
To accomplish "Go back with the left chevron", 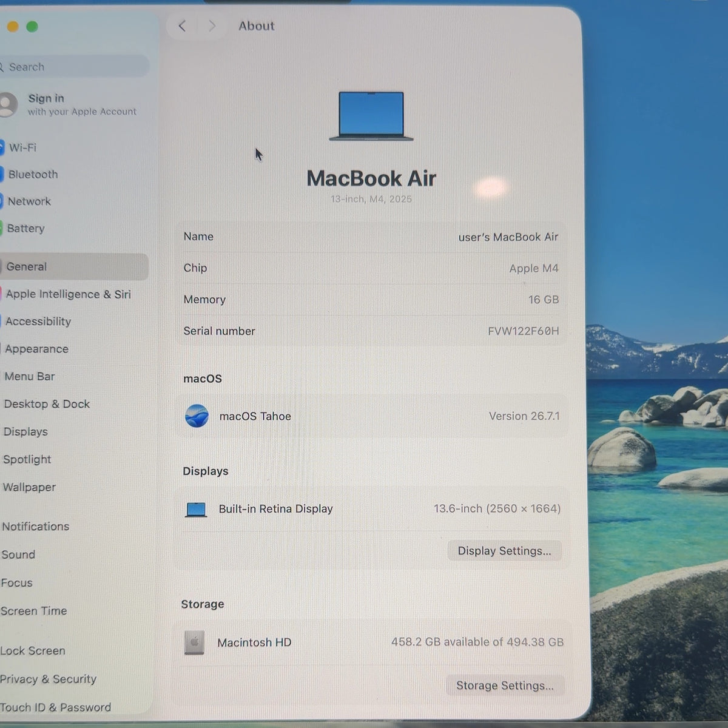I will point(182,26).
